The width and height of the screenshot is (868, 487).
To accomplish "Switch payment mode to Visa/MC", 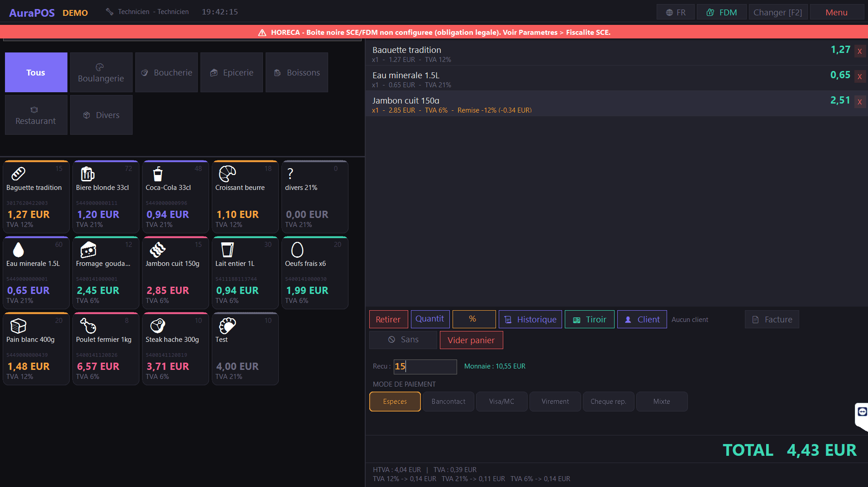I will [x=501, y=402].
